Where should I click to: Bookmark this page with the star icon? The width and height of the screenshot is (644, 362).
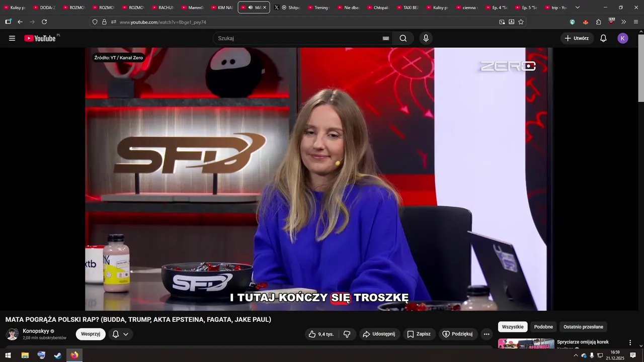(521, 22)
